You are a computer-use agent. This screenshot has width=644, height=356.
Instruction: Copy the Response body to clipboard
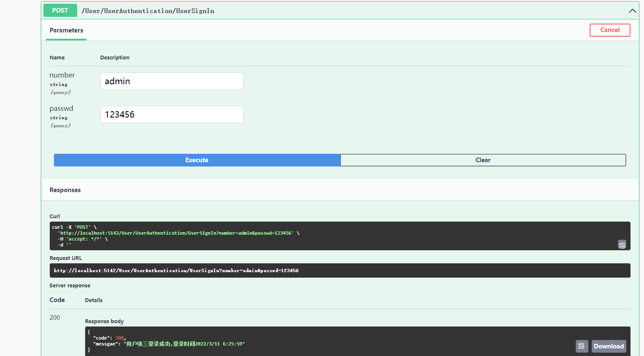coord(582,346)
